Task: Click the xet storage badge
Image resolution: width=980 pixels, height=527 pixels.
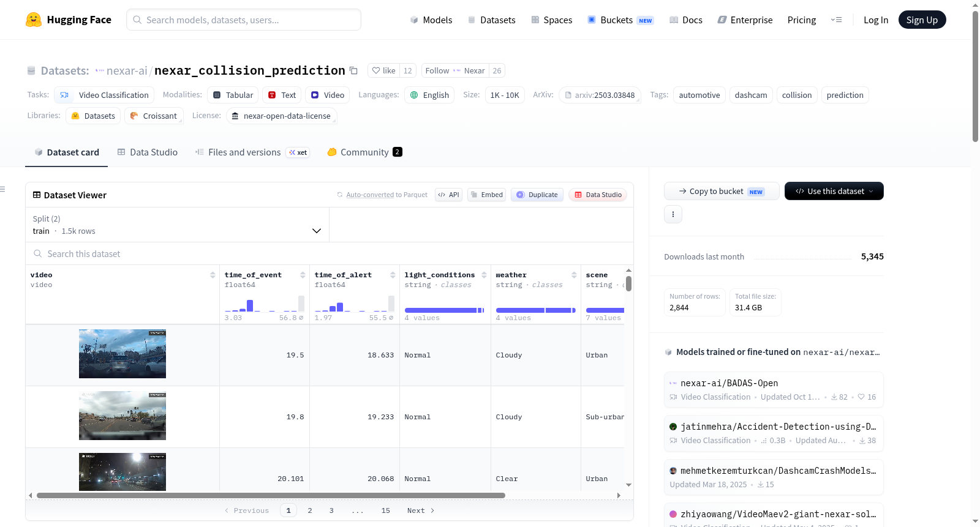Action: point(298,152)
